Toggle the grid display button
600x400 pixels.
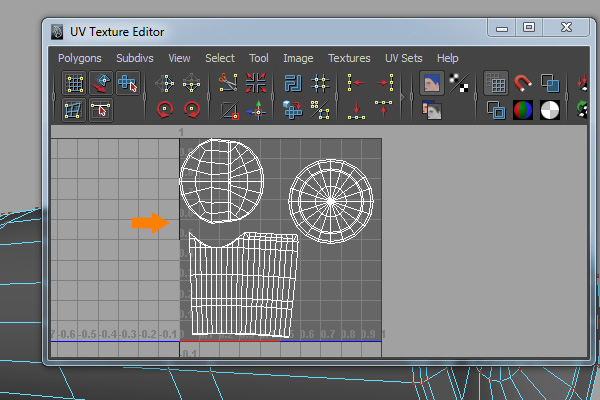(495, 84)
